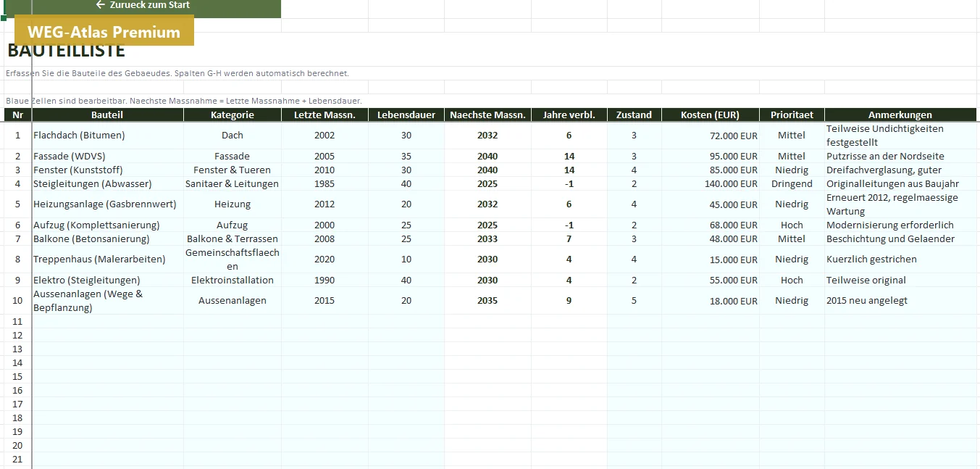The image size is (980, 469).
Task: Click the Letzte Massn. value 2020
Action: point(324,260)
